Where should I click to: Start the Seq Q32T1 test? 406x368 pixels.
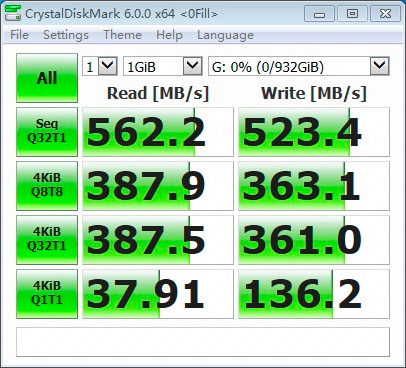point(47,132)
